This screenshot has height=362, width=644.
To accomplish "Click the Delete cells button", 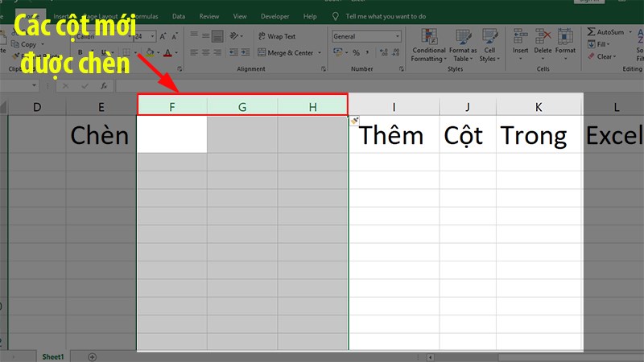I will tap(543, 44).
